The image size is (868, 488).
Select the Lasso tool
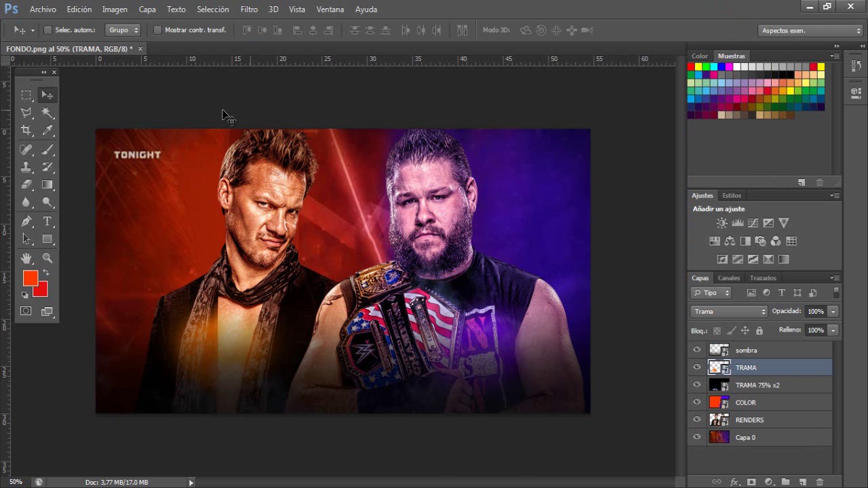click(x=26, y=113)
